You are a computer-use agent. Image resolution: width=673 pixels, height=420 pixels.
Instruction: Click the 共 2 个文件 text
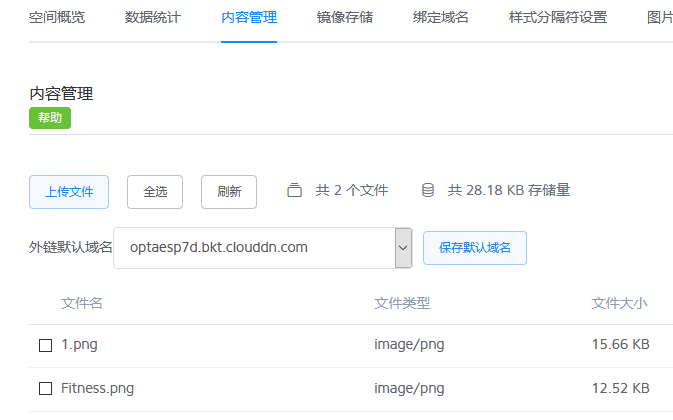(352, 190)
